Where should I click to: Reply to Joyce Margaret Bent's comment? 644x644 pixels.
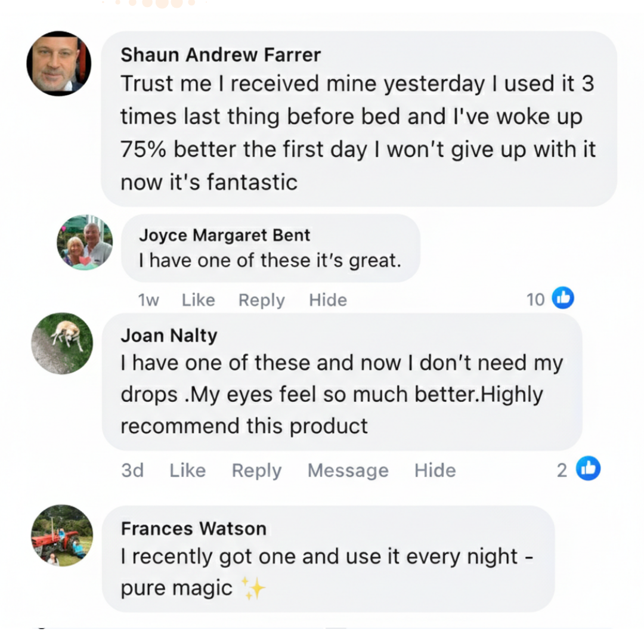coord(261,300)
